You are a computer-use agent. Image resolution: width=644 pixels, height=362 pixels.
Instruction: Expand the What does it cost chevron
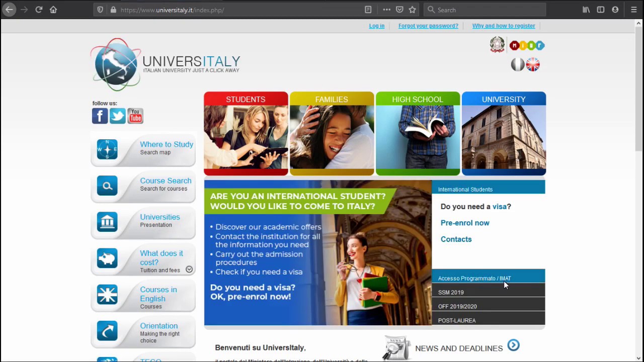click(189, 269)
